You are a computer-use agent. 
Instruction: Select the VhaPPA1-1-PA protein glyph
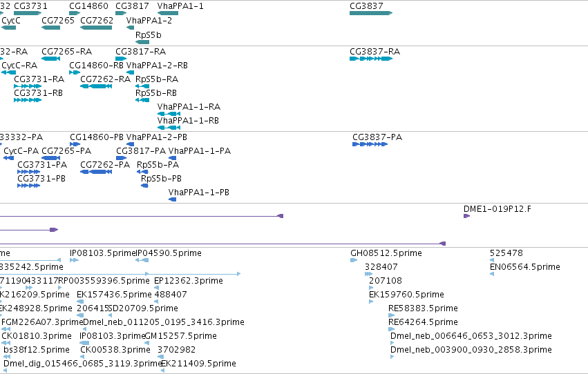172,158
